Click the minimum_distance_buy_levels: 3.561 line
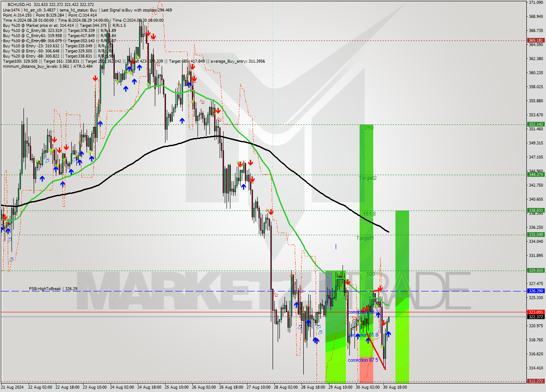This screenshot has width=546, height=392. [x=47, y=66]
